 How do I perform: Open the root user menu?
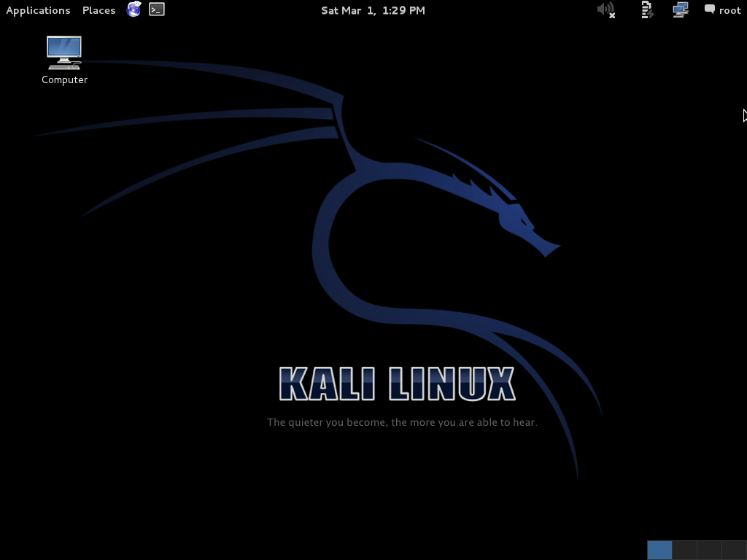pyautogui.click(x=723, y=10)
